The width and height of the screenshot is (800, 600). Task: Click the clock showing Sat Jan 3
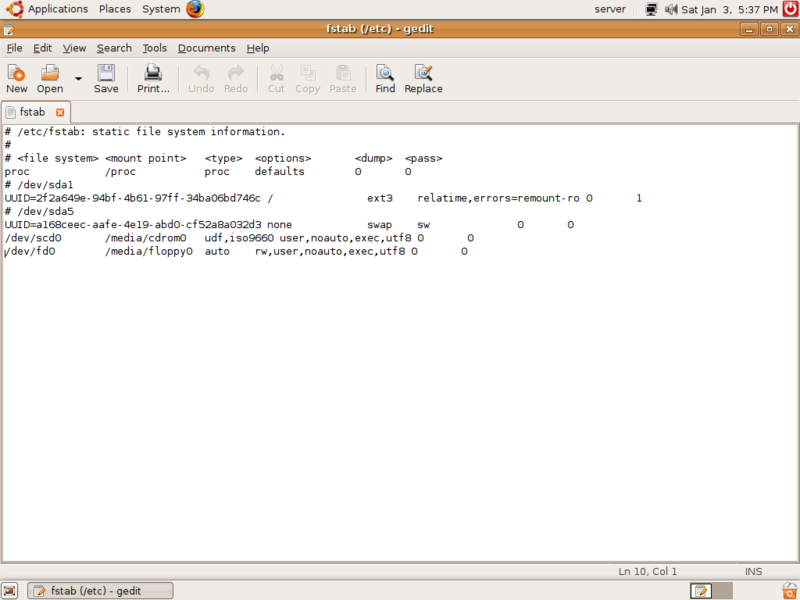(730, 10)
